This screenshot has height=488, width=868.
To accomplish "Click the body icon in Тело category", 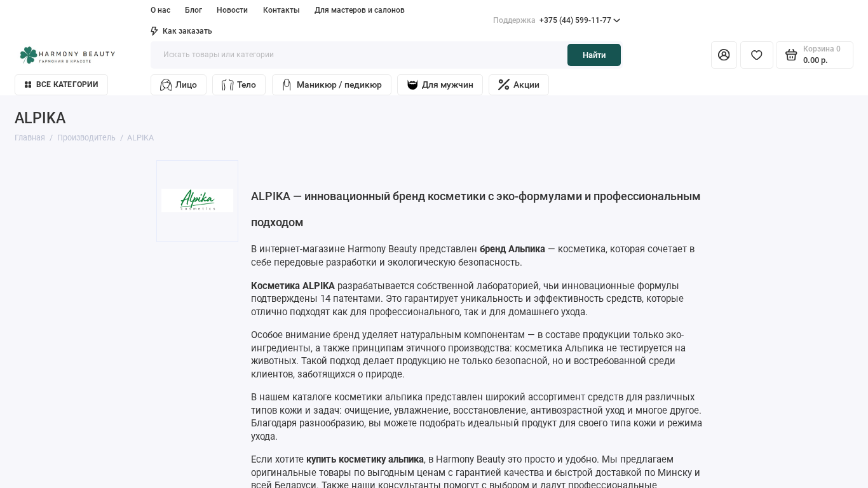I will pyautogui.click(x=227, y=85).
